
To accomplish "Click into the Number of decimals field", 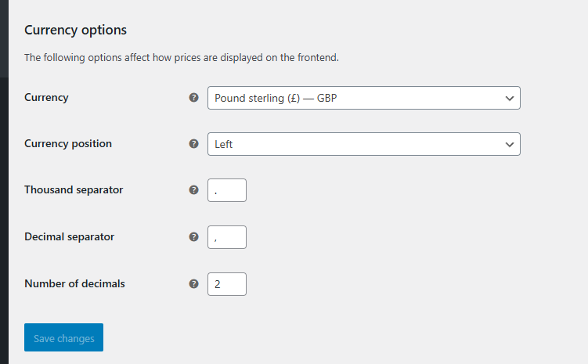I will pos(227,284).
